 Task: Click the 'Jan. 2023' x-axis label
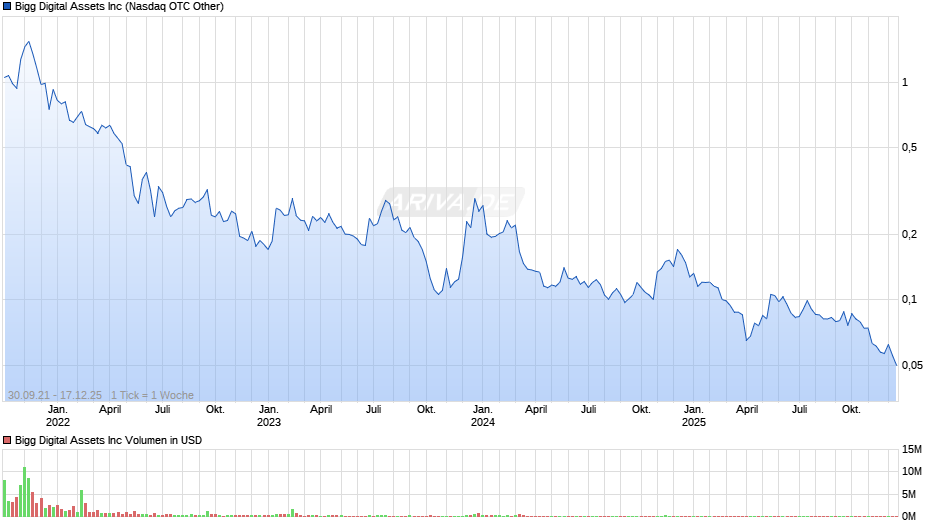[x=269, y=416]
